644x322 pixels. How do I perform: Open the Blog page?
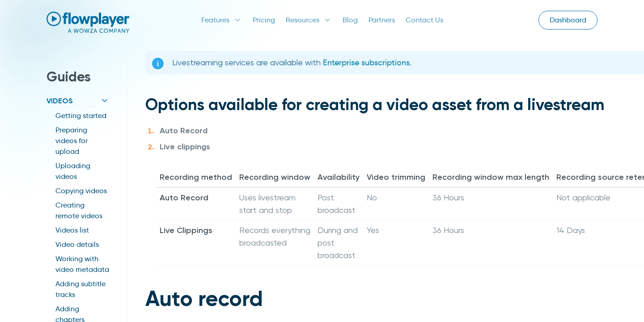[350, 20]
